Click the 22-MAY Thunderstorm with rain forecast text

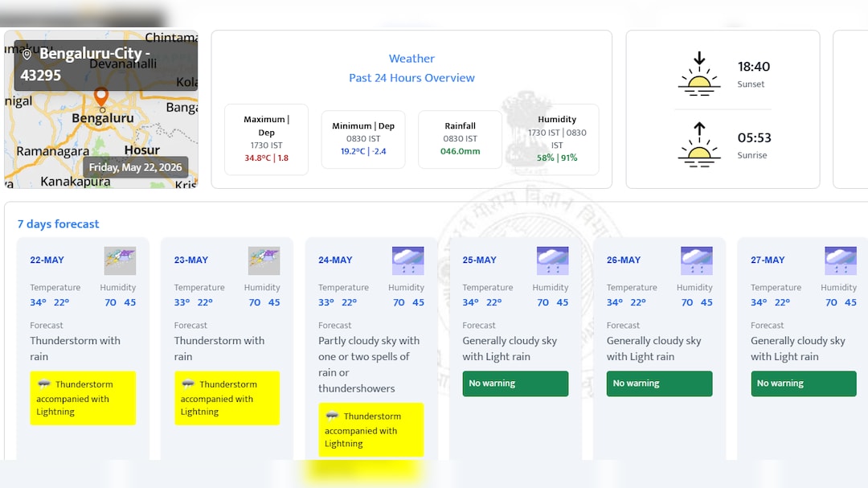click(x=75, y=348)
